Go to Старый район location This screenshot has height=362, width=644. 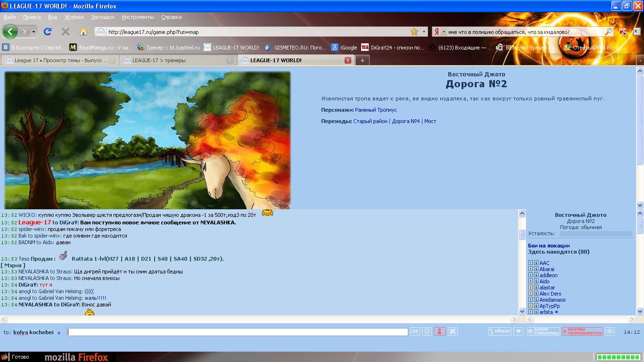(371, 121)
